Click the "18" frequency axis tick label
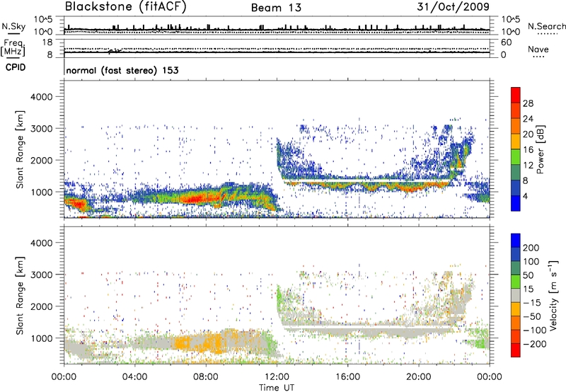The width and height of the screenshot is (566, 392). pos(47,42)
